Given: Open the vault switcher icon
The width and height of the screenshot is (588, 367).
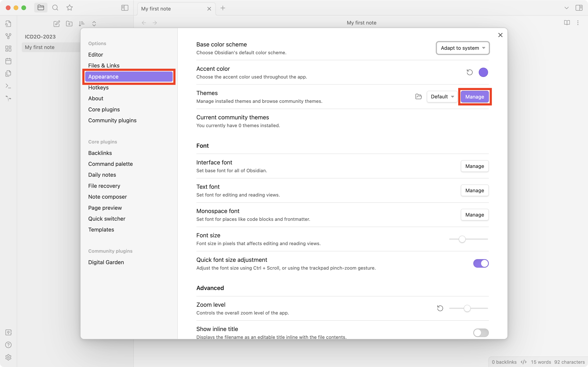Looking at the screenshot, I should click(x=9, y=332).
